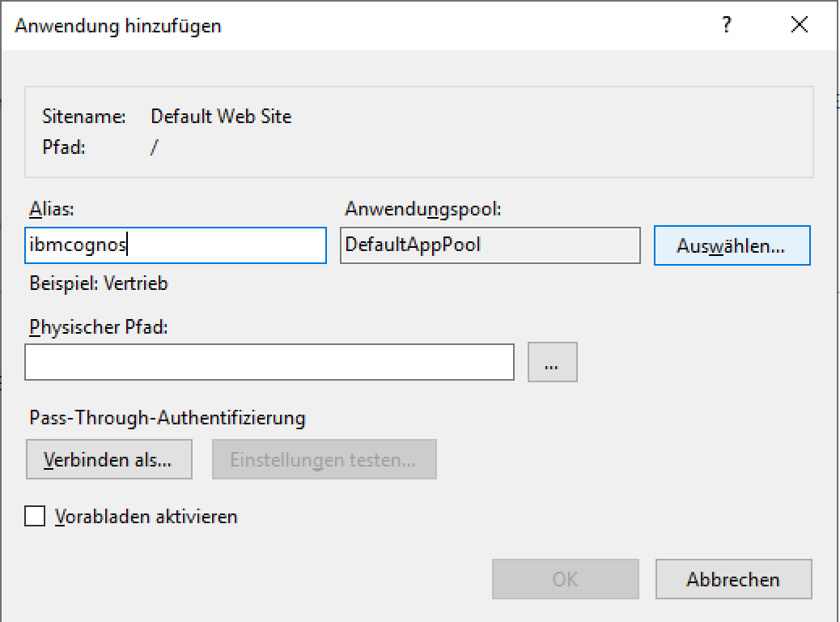
Task: Enable the Vorabladen aktivieren checkbox
Action: [x=35, y=516]
